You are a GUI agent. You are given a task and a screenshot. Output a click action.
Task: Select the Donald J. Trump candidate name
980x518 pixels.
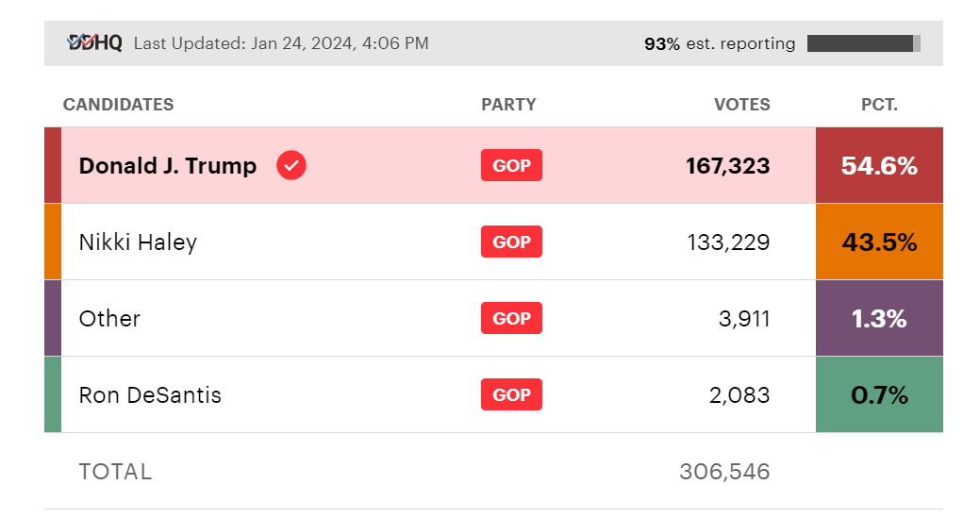point(167,166)
